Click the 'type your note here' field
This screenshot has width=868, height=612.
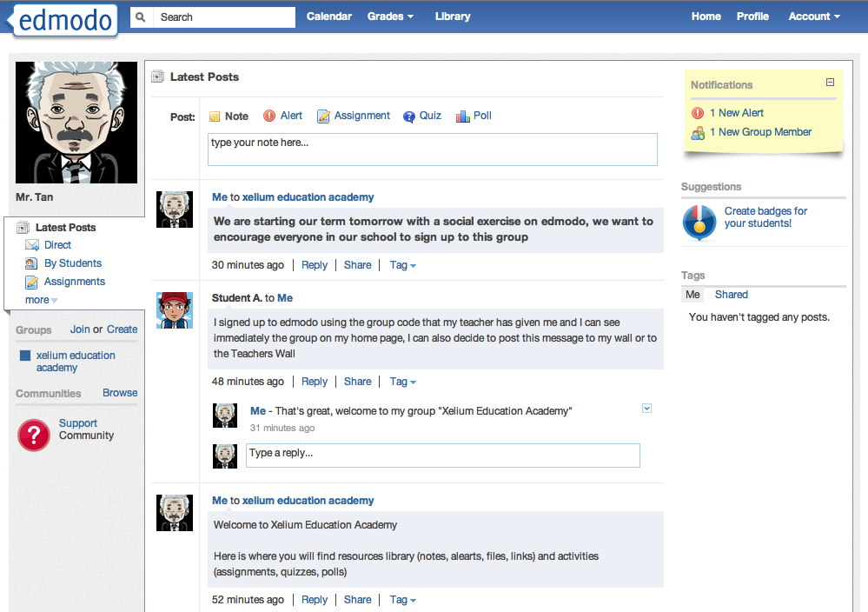pos(433,150)
